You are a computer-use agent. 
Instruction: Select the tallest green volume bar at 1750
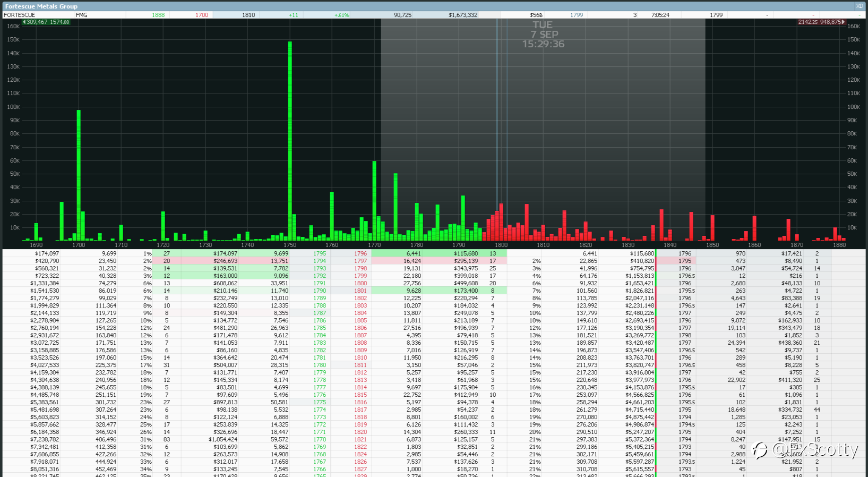pyautogui.click(x=290, y=141)
